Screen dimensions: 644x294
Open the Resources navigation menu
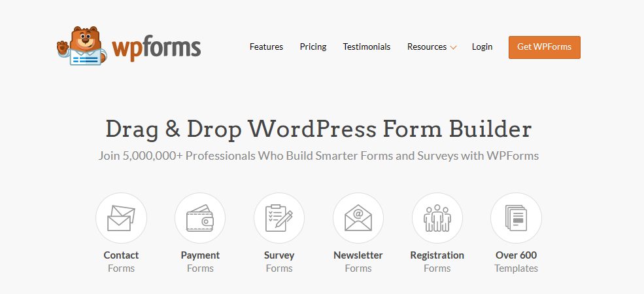tap(426, 47)
